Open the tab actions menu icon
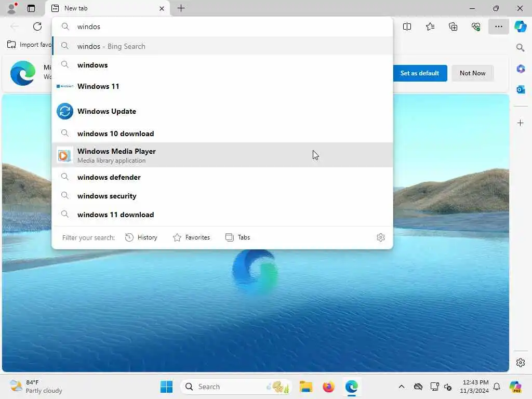532x399 pixels. (31, 8)
